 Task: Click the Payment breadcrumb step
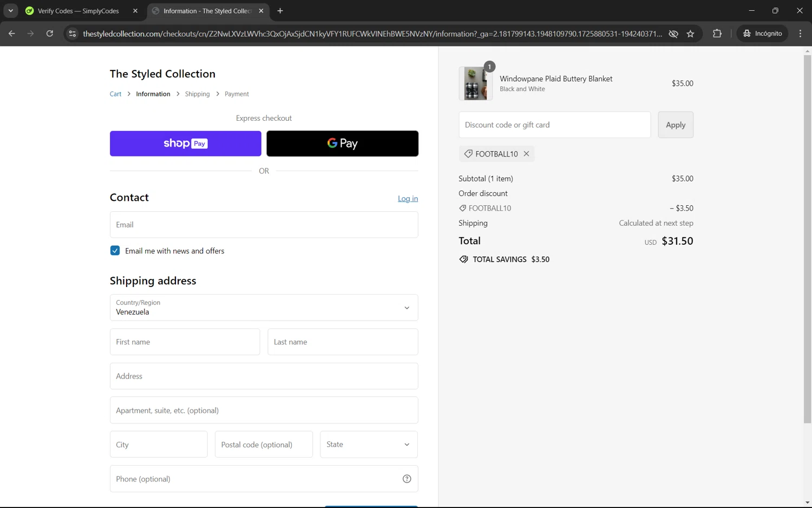click(237, 94)
